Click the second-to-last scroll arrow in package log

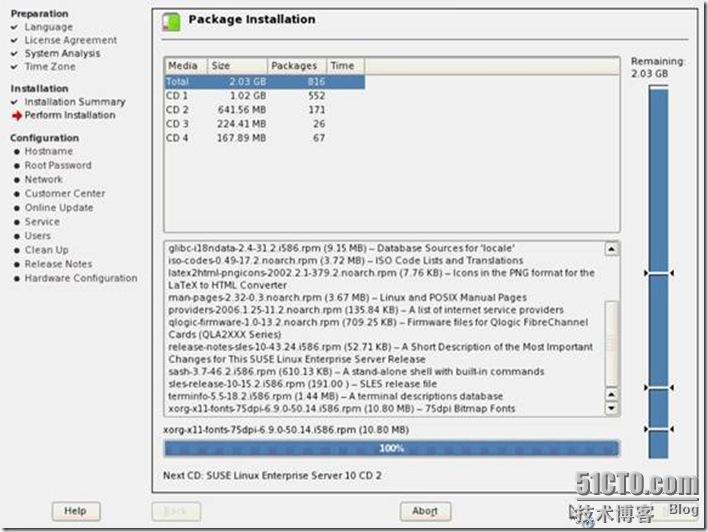pos(611,395)
